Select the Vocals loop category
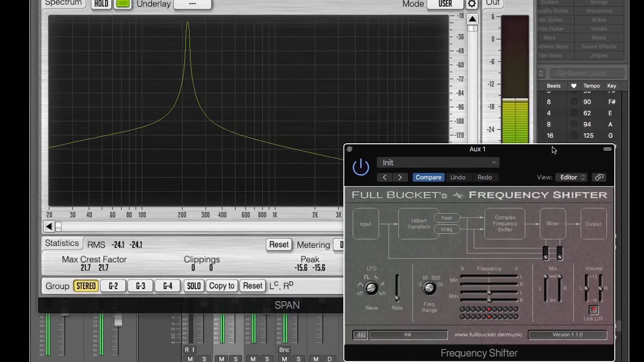 point(599,29)
